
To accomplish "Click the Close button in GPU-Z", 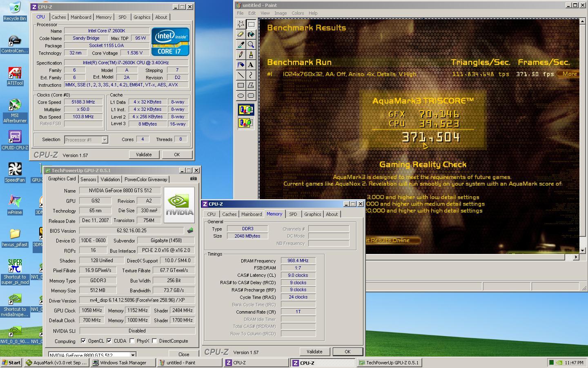I will coord(184,355).
